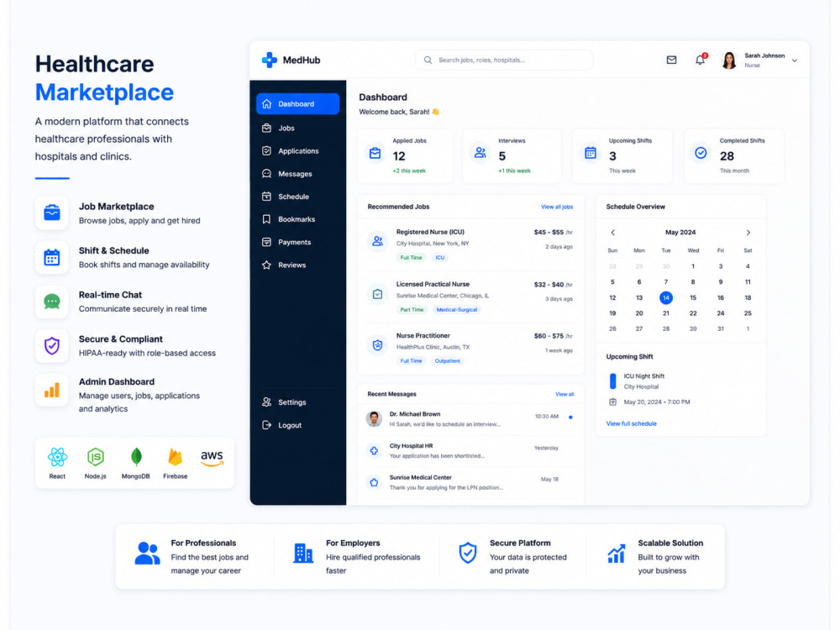Open Reviews in the sidebar
This screenshot has height=630, width=840.
298,265
